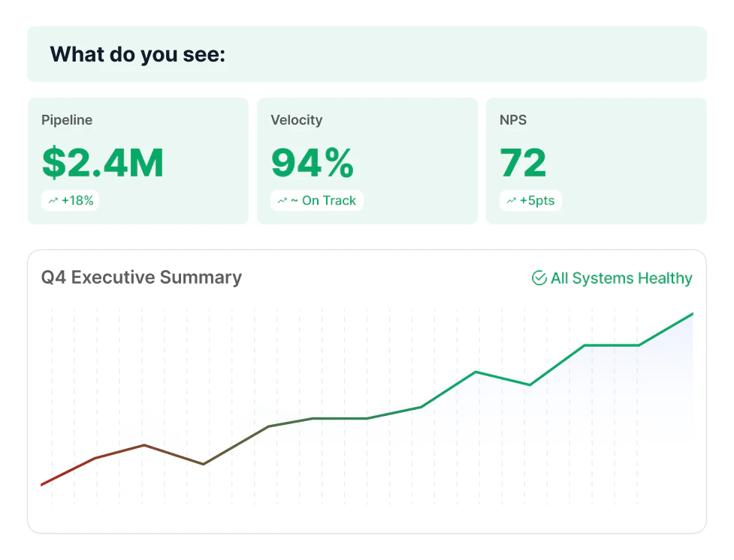Select the dip in the brown chart segment
This screenshot has width=734, height=560.
coord(203,464)
